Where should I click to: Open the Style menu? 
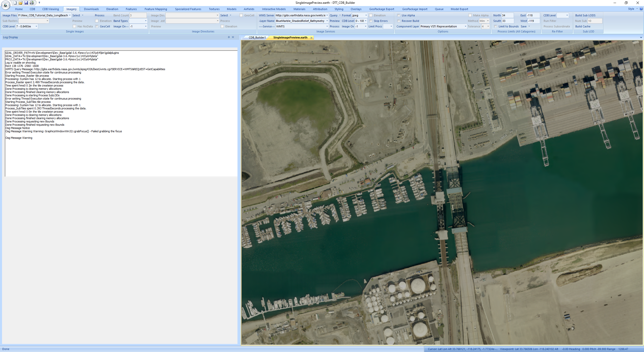pyautogui.click(x=633, y=9)
